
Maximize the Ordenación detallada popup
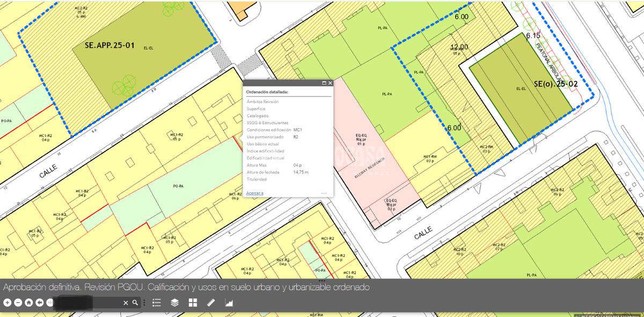(324, 83)
